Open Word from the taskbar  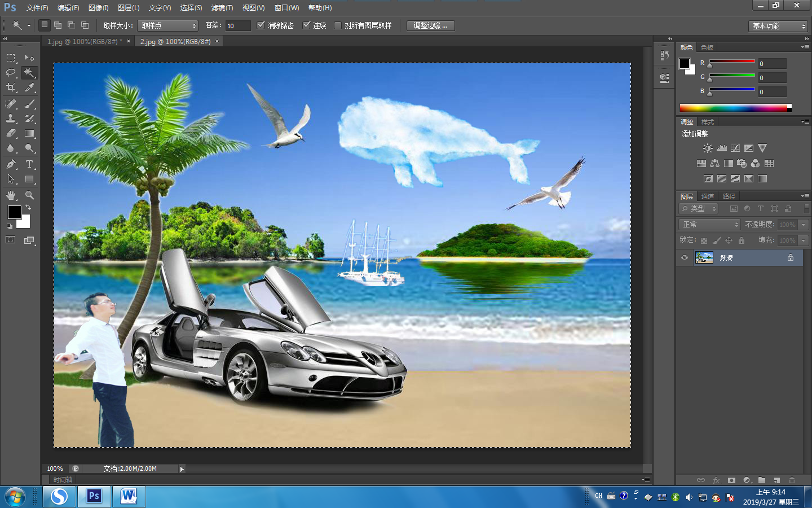click(129, 497)
